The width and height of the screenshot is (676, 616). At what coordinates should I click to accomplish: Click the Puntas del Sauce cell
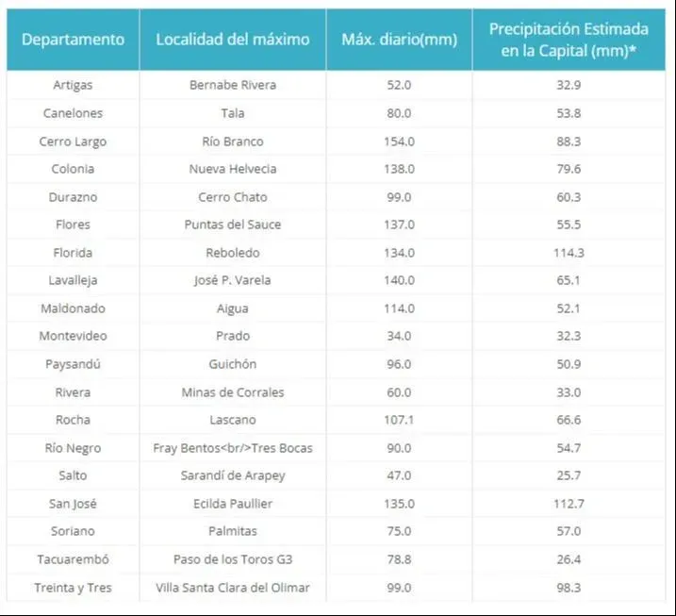[233, 225]
